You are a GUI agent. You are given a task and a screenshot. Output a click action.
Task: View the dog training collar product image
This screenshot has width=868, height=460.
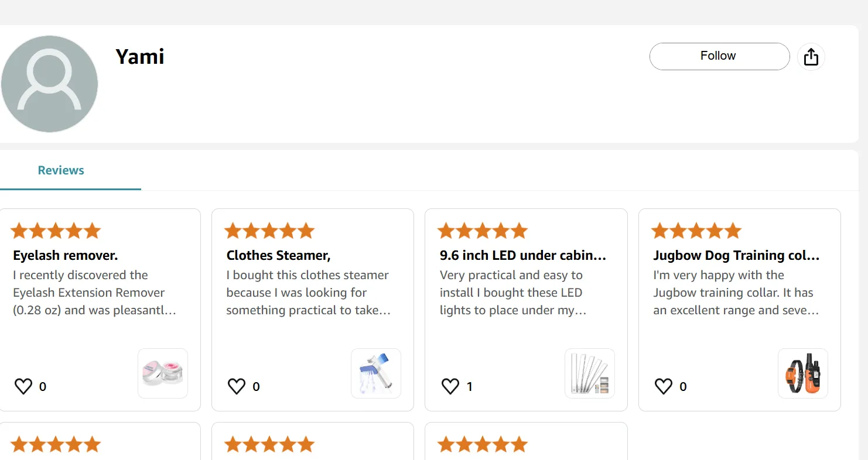(803, 373)
